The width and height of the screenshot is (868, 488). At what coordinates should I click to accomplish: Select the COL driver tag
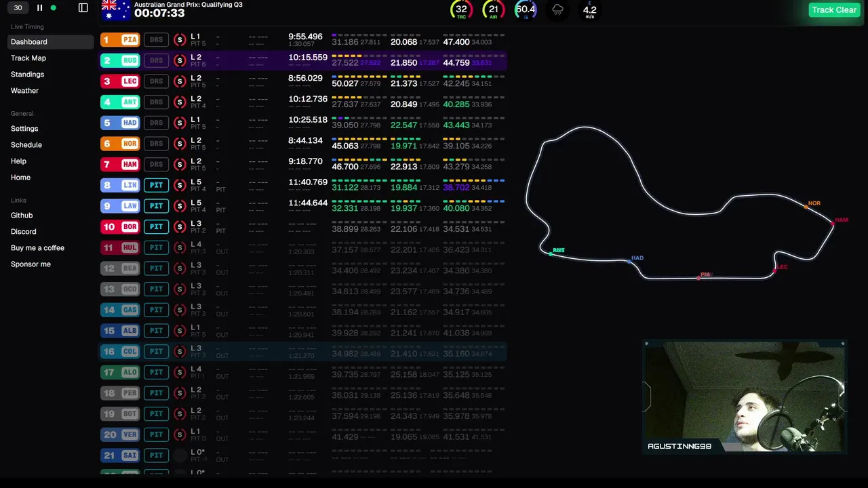click(120, 351)
